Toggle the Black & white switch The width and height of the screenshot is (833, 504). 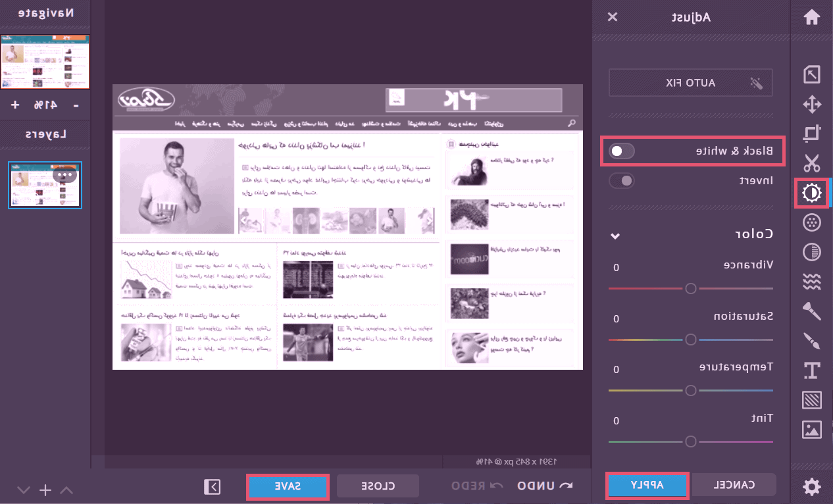click(621, 151)
